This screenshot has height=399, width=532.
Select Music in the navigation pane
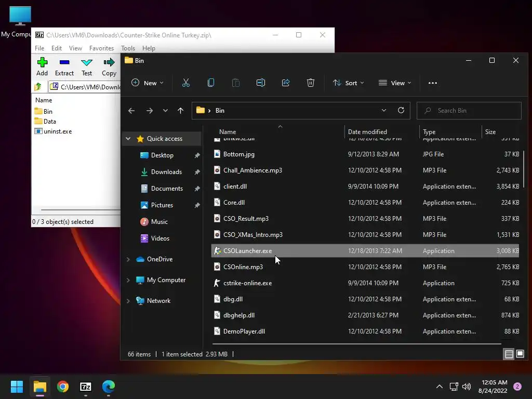159,221
